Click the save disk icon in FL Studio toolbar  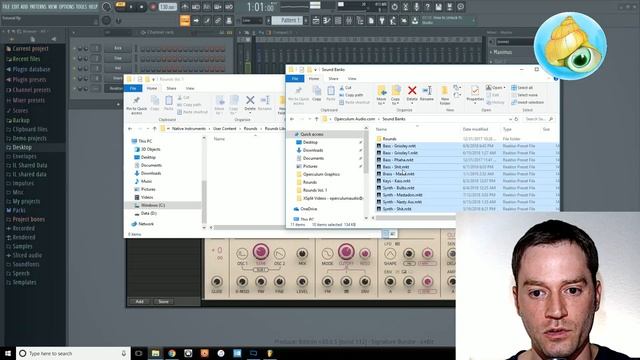coord(438,7)
